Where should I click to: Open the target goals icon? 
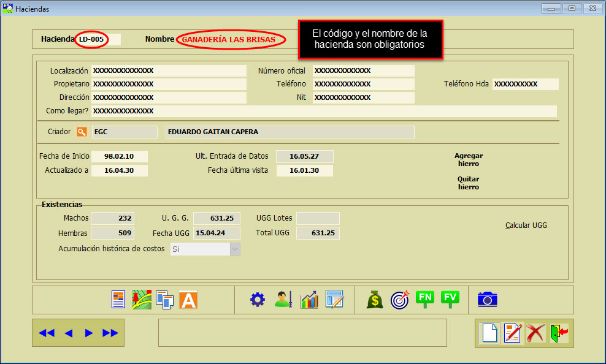click(399, 300)
